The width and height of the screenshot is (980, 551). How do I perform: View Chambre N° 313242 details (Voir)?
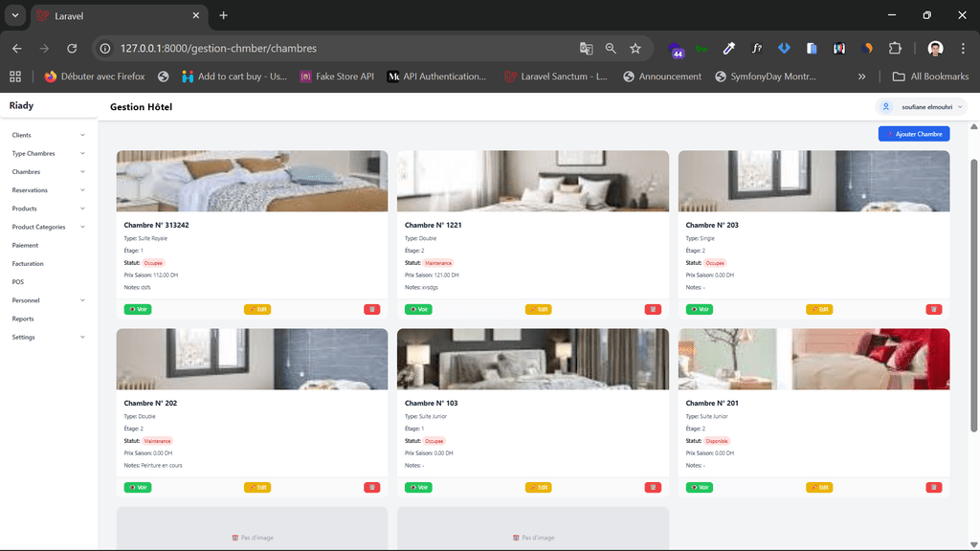click(x=138, y=309)
